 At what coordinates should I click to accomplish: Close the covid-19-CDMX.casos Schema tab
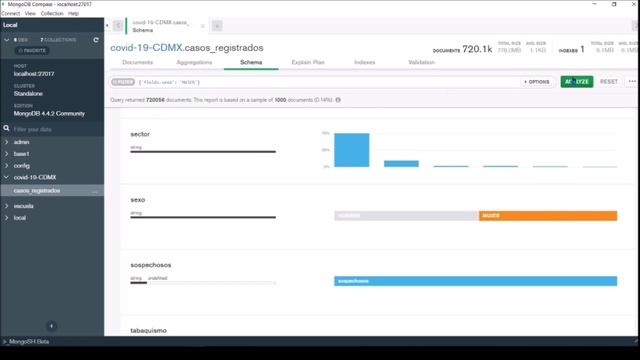point(202,26)
